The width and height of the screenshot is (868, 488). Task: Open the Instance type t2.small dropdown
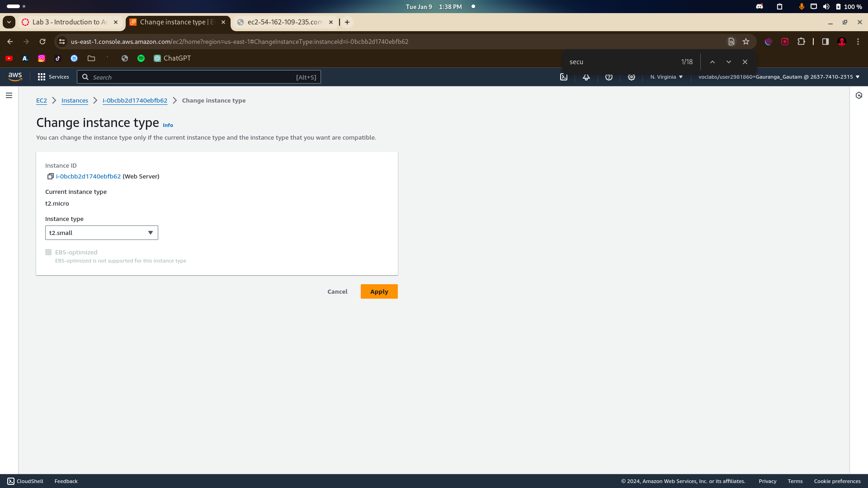coord(102,233)
